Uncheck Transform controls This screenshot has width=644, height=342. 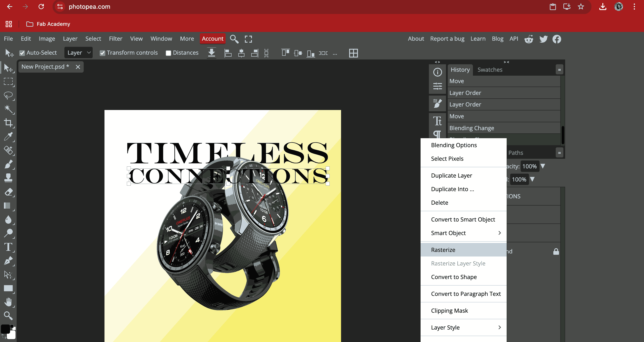click(103, 53)
